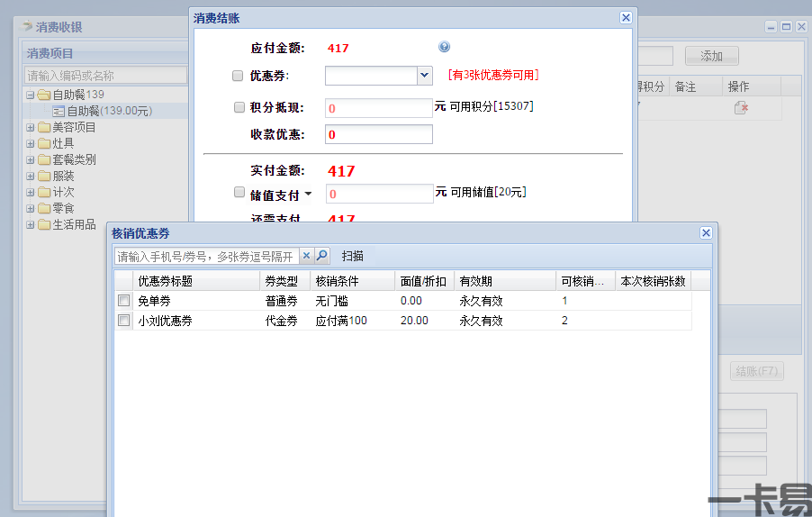
Task: Select the 生活用品 category
Action: (x=74, y=225)
